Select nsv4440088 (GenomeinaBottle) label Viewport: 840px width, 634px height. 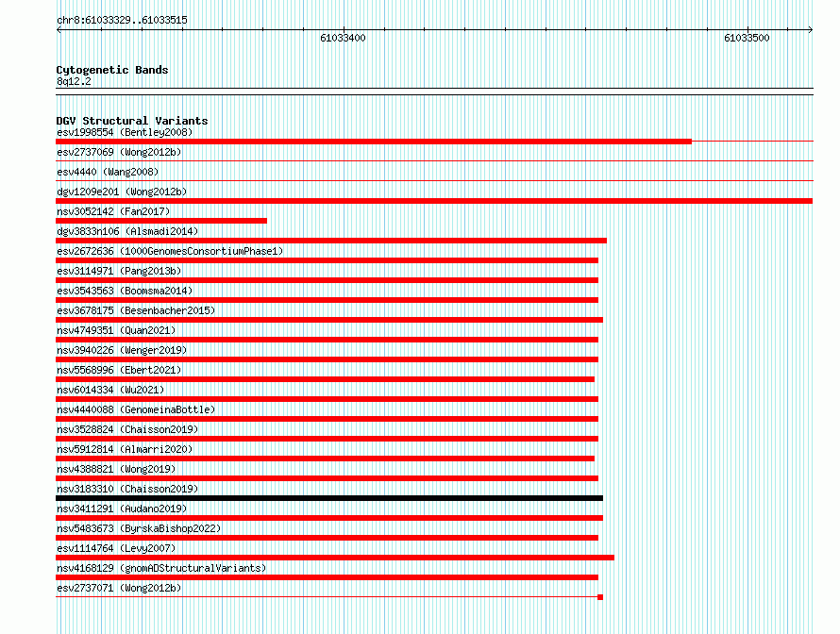136,409
